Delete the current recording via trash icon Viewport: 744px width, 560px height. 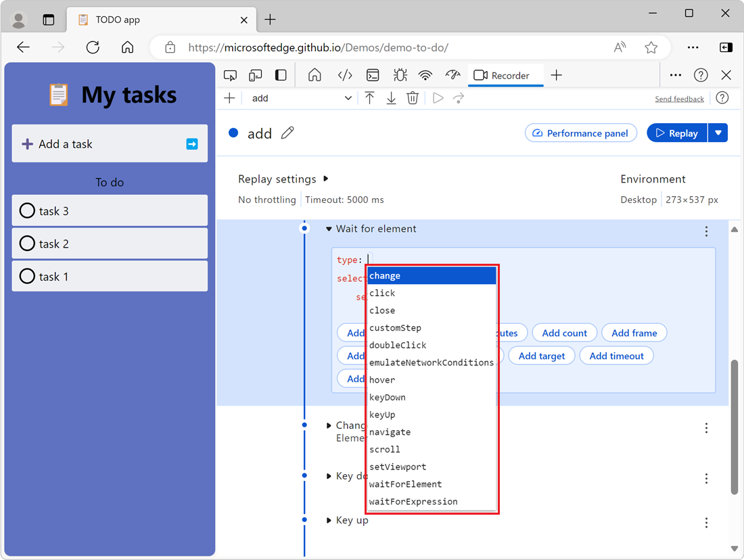[413, 98]
